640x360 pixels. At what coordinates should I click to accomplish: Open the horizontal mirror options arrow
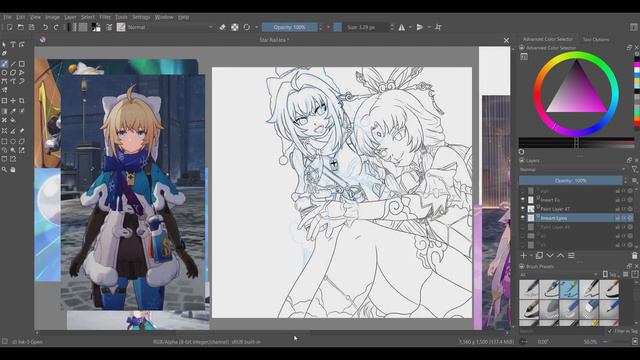point(410,27)
